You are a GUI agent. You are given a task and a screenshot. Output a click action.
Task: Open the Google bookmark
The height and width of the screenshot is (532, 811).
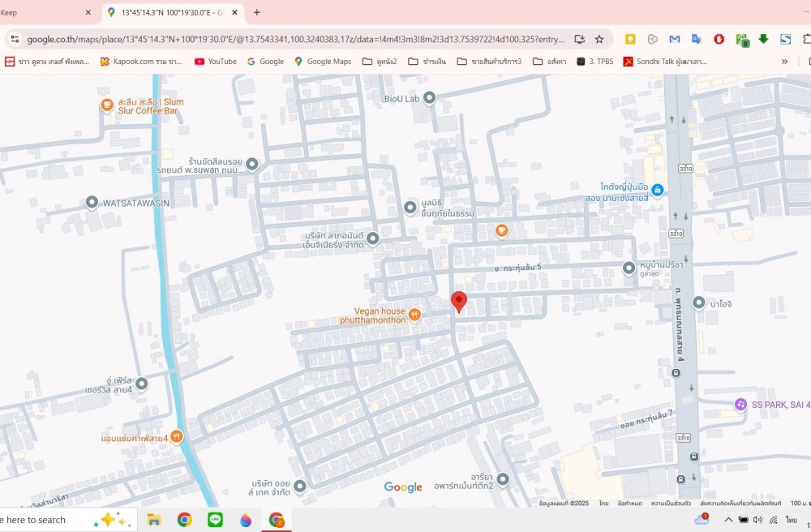pos(265,62)
